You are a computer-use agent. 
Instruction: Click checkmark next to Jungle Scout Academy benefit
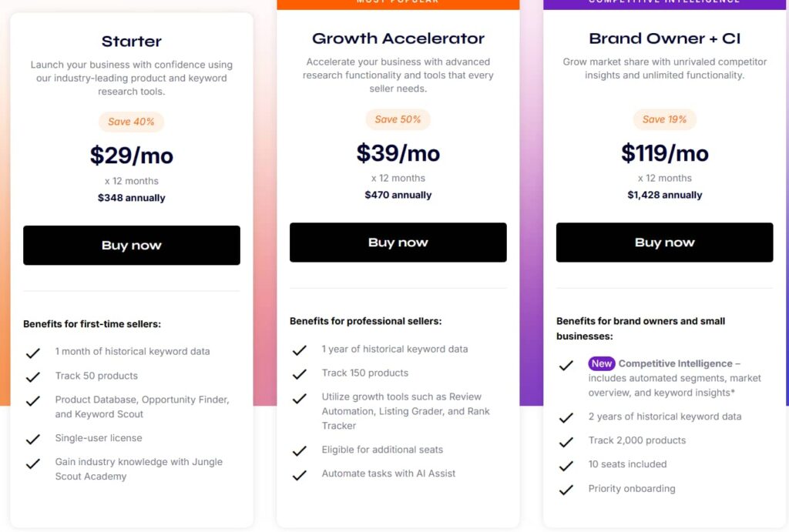point(32,463)
